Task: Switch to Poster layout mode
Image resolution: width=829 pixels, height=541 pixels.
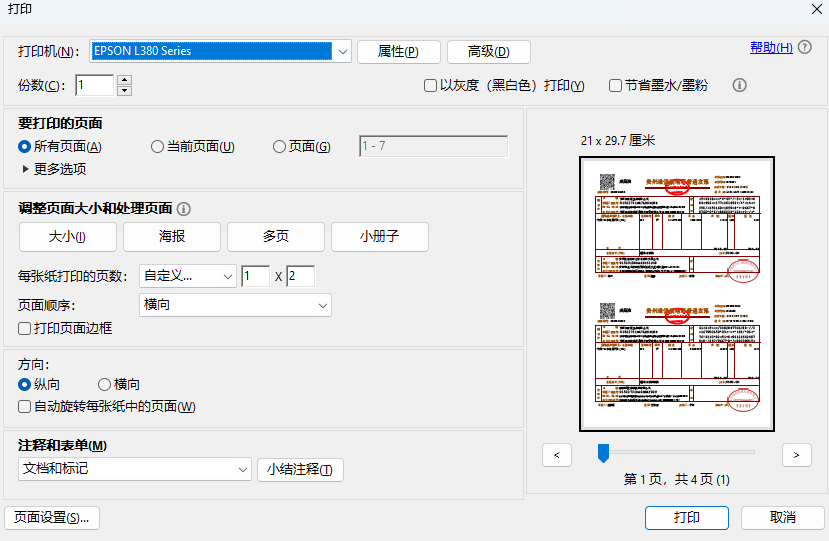Action: point(172,237)
